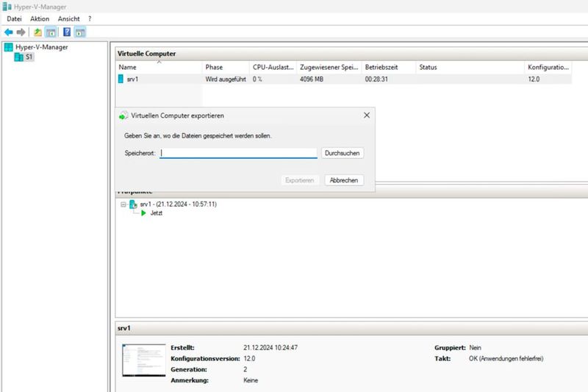Click the srv1 virtual machine icon
This screenshot has width=588, height=392.
tap(121, 79)
